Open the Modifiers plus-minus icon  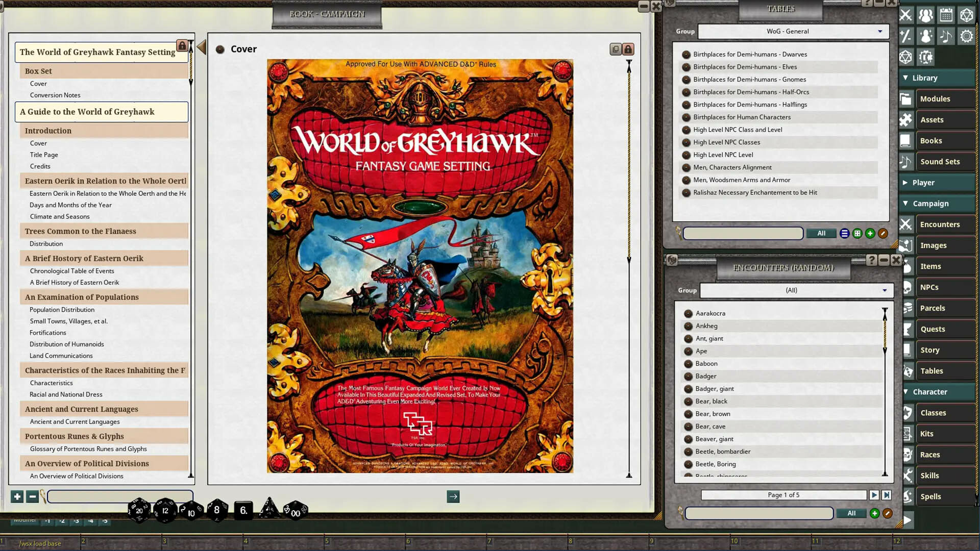click(x=906, y=36)
